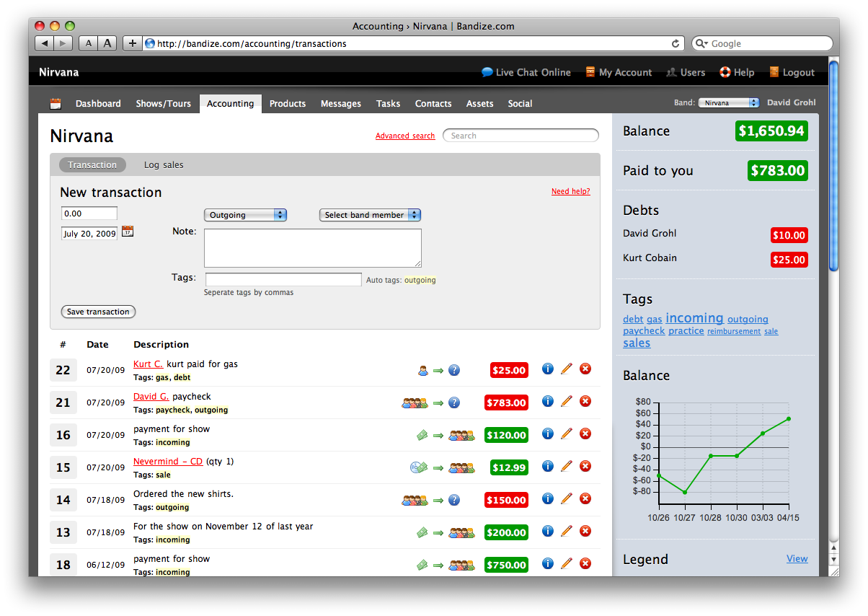Click the paycheck tag in Tags cloud

(644, 331)
